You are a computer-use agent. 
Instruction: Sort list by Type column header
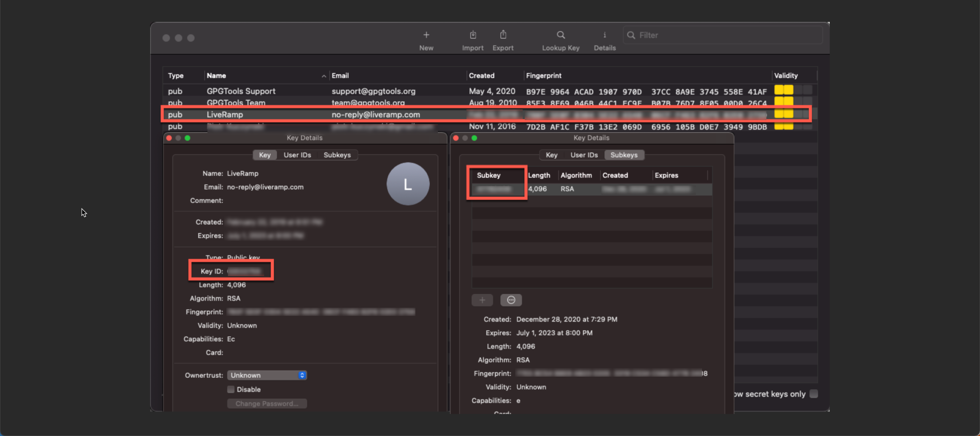tap(176, 76)
